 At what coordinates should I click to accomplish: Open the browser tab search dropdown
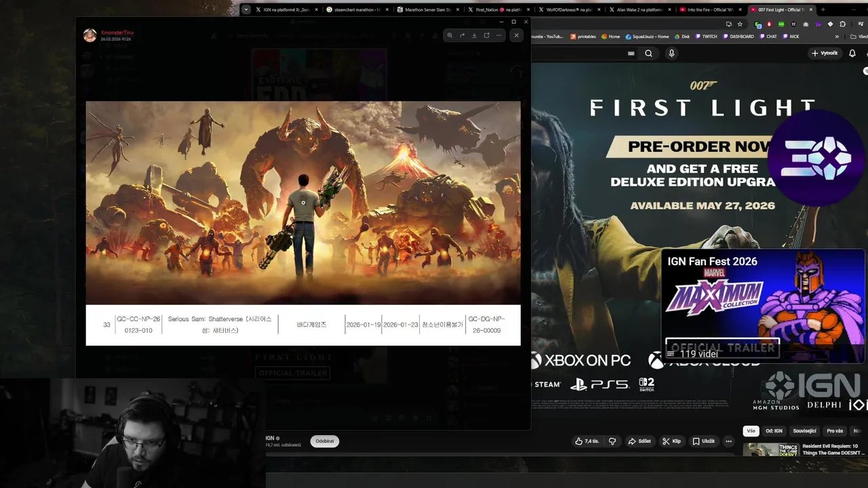[x=246, y=9]
